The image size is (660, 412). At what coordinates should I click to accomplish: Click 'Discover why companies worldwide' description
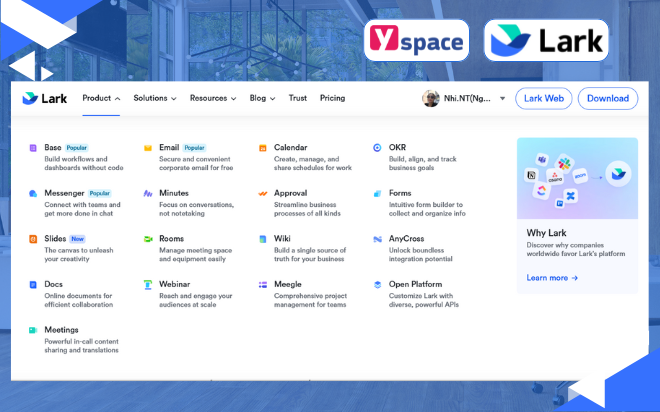point(576,249)
